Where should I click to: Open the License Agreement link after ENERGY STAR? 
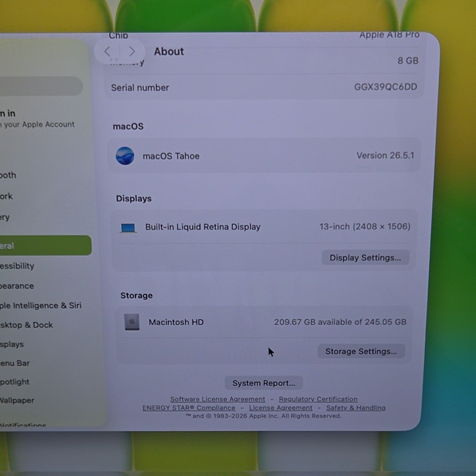click(x=281, y=408)
